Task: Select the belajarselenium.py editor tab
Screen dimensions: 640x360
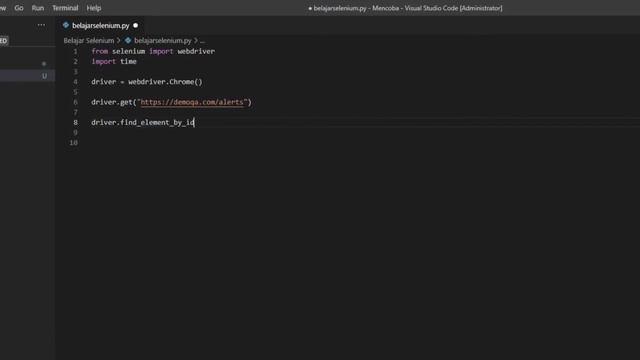Action: (100, 25)
